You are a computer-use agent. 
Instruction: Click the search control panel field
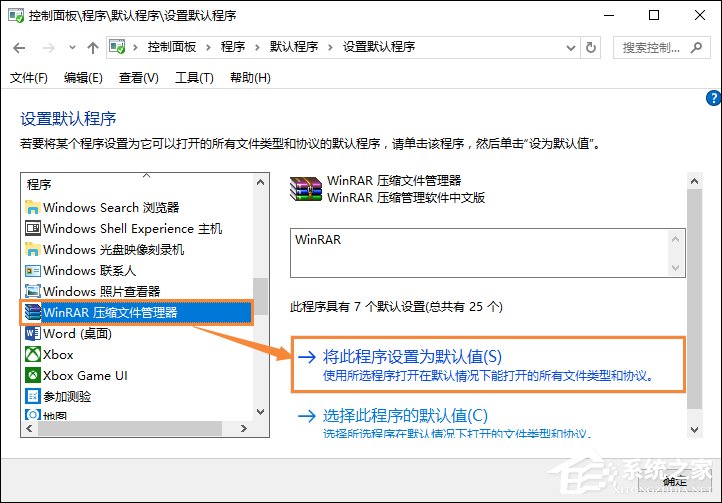pyautogui.click(x=661, y=47)
